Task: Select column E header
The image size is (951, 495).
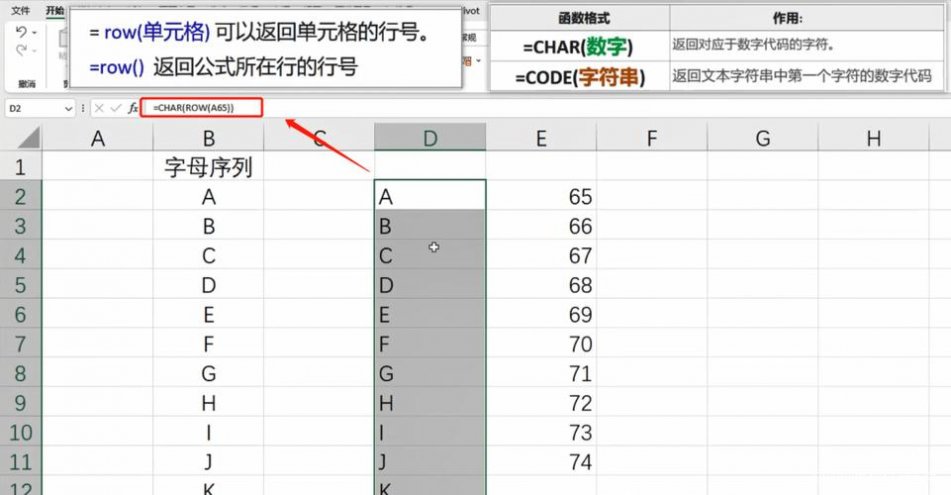Action: click(541, 138)
